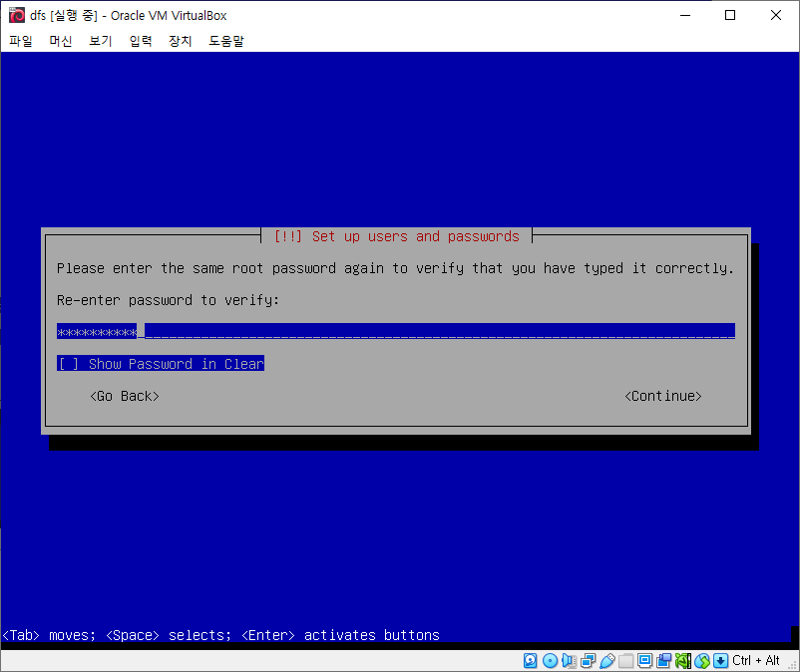Click the USB devices status icon
Viewport: 800px width, 672px height.
point(606,661)
